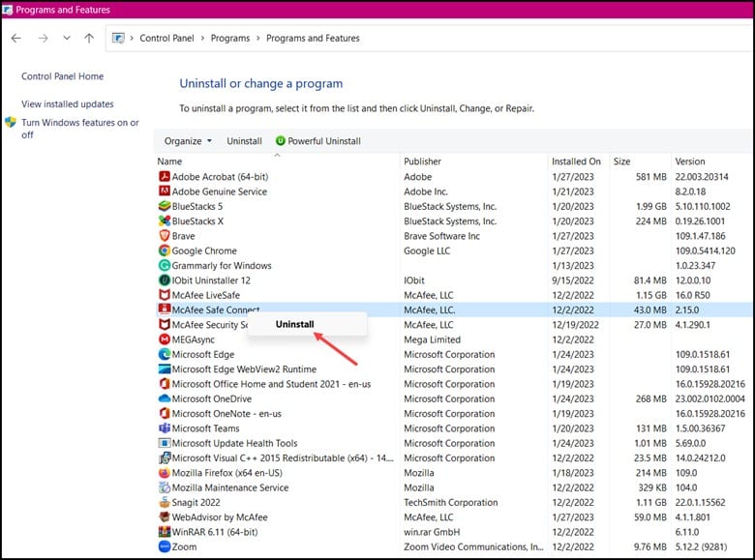
Task: Navigate to Programs breadcrumb
Action: point(230,38)
